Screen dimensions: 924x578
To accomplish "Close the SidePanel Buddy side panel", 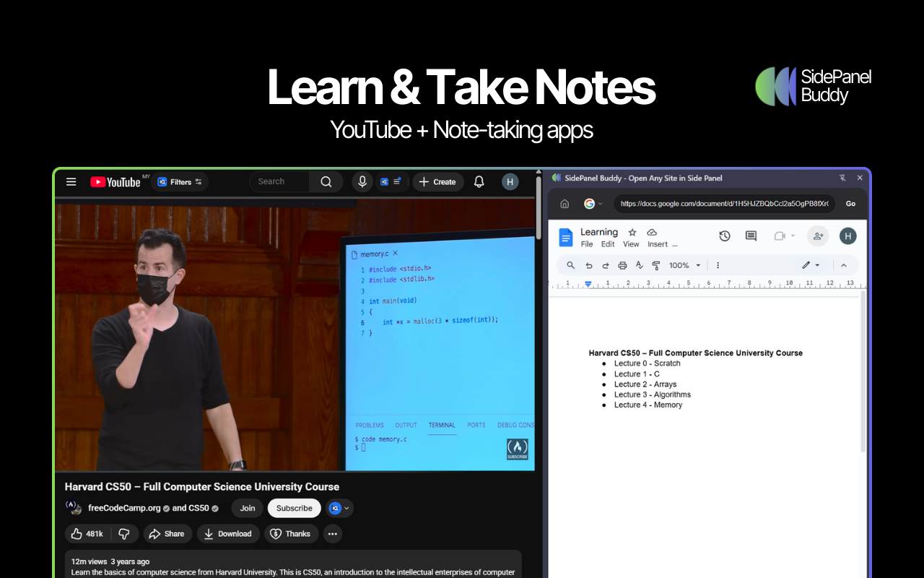I will click(x=860, y=178).
